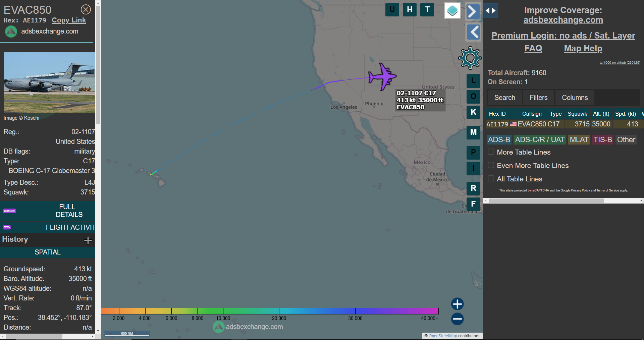Screen dimensions: 644x340
Task: Toggle the sidebar width arrows button
Action: click(x=490, y=11)
